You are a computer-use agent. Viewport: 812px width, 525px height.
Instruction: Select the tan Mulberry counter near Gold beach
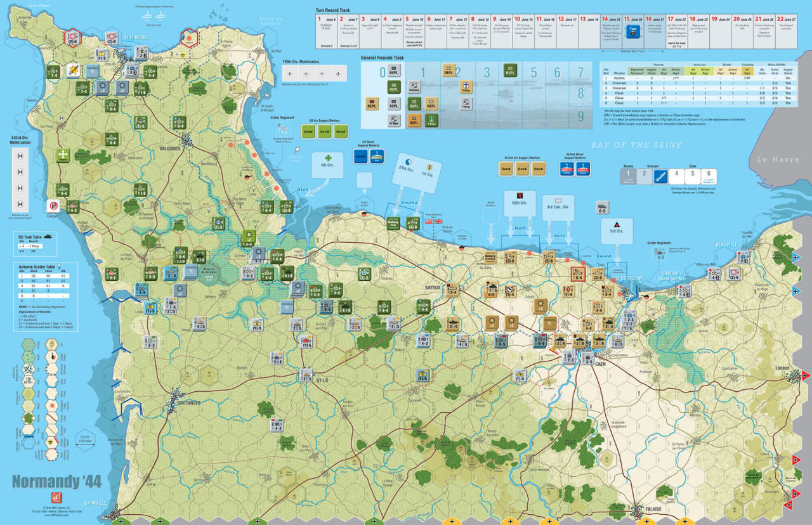[x=490, y=257]
